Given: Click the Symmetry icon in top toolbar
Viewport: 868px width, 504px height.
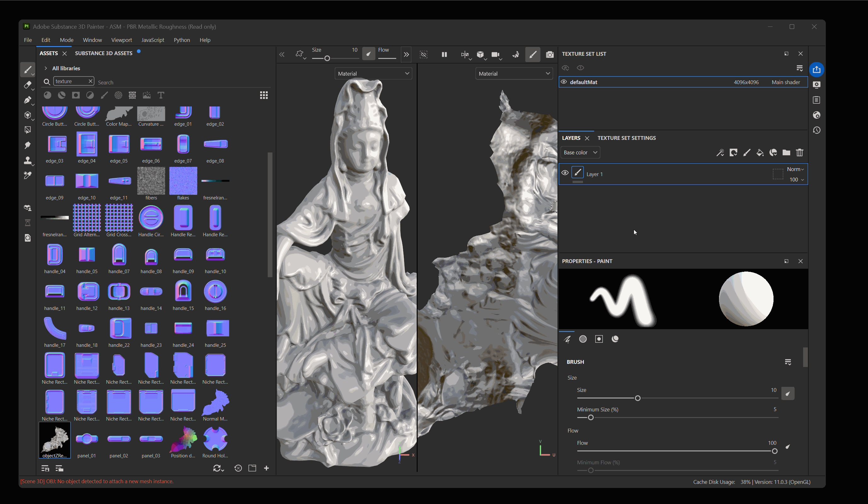Looking at the screenshot, I should [x=464, y=54].
